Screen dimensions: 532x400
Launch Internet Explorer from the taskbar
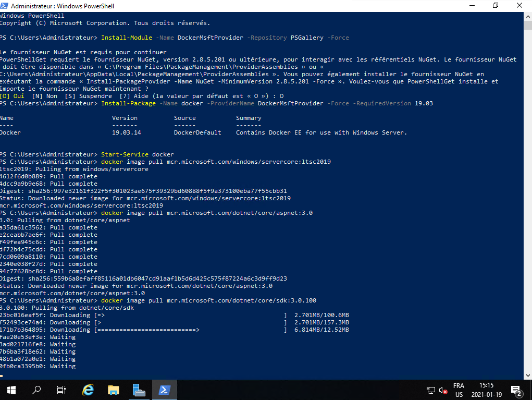88,390
